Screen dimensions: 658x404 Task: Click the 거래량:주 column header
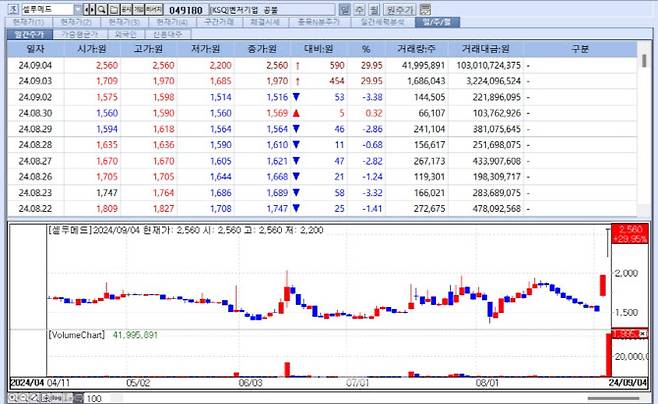[417, 49]
